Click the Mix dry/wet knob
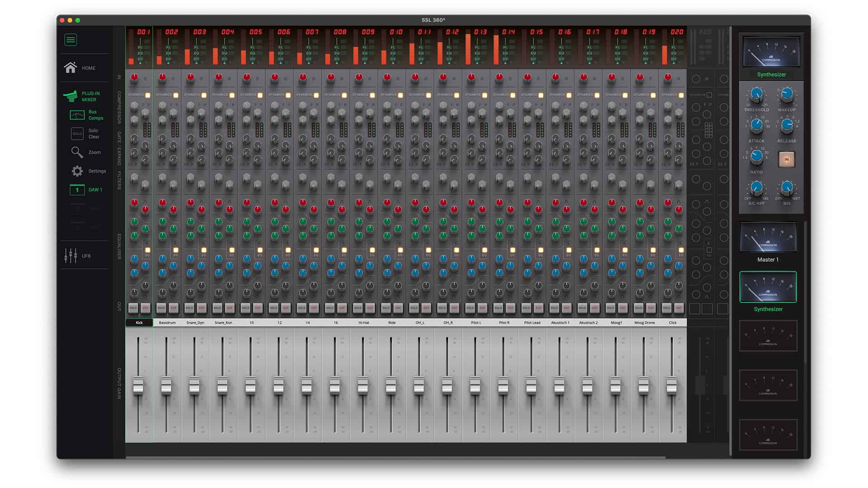This screenshot has height=488, width=868. (787, 188)
